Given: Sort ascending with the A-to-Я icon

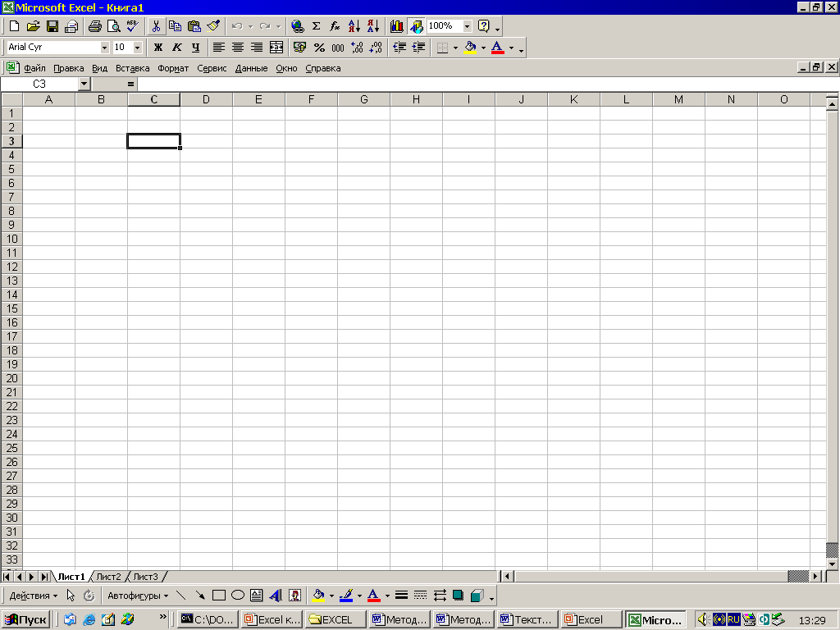Looking at the screenshot, I should tap(354, 25).
